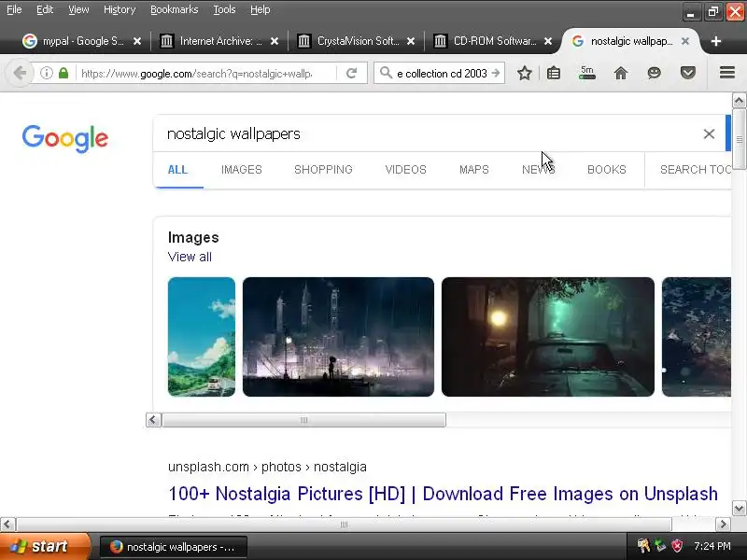Open the View menu
This screenshot has width=747, height=560.
point(78,9)
